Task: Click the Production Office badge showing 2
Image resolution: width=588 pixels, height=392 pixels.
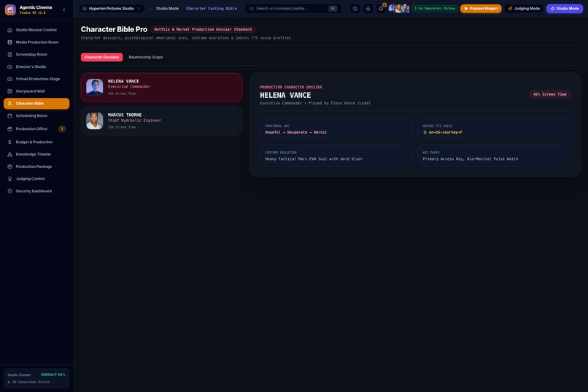Action: coord(62,129)
